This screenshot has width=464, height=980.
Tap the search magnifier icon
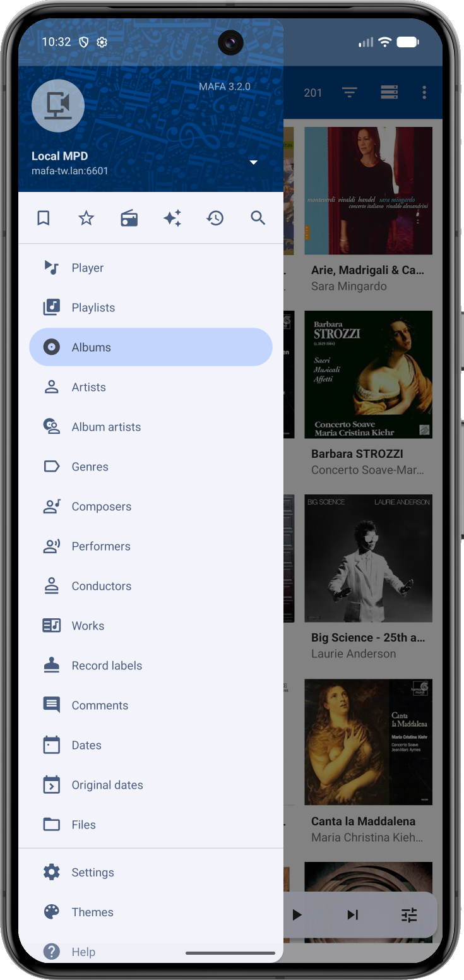(258, 218)
